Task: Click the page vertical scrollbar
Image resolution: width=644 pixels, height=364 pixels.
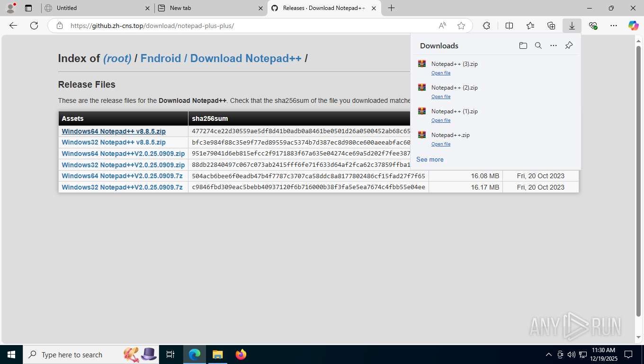Action: (638, 182)
